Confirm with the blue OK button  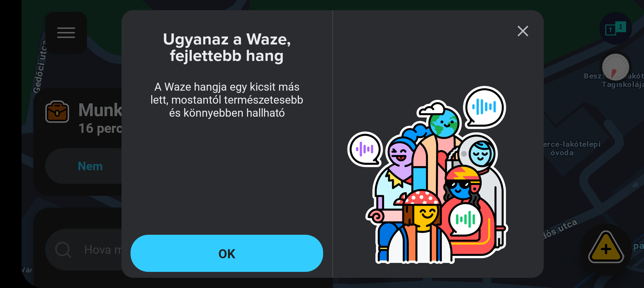coord(227,253)
